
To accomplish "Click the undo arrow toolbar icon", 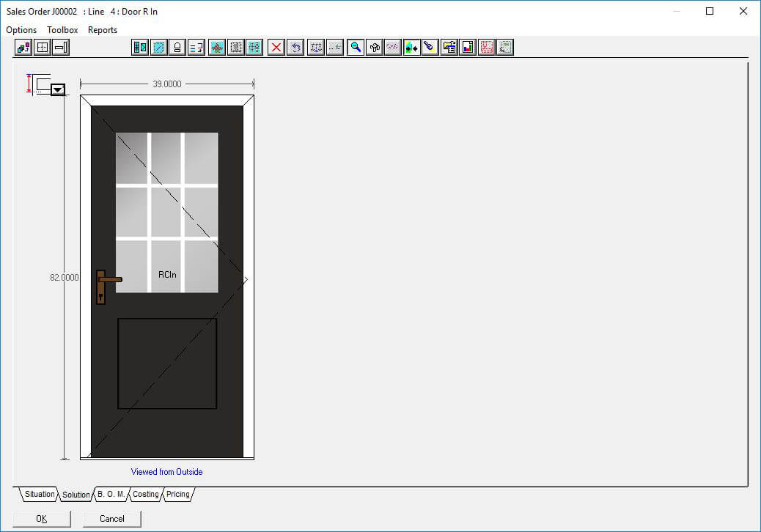I will click(295, 48).
